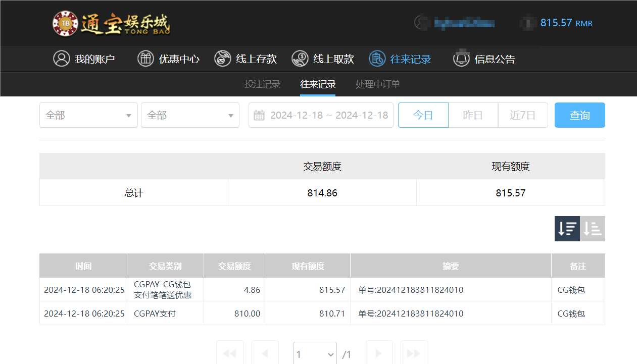Image resolution: width=637 pixels, height=364 pixels.
Task: Open the first 全部 filter dropdown
Action: pyautogui.click(x=88, y=115)
